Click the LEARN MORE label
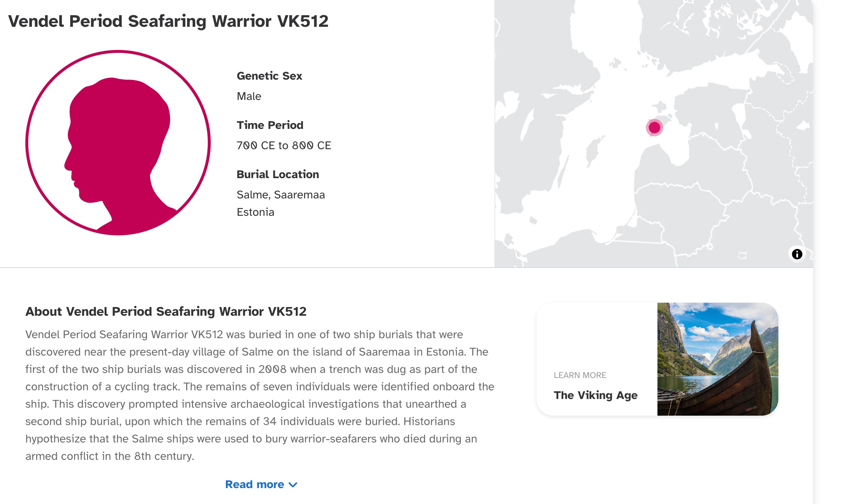 click(x=580, y=375)
